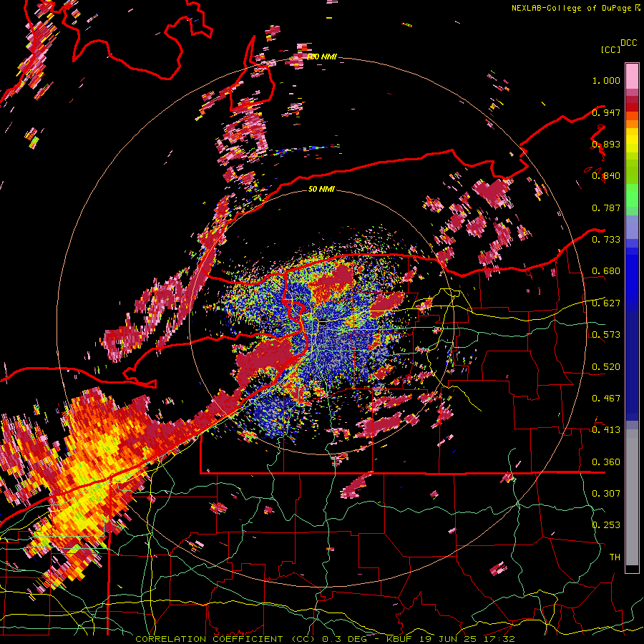Click the 0.467 scale value
The height and width of the screenshot is (644, 644).
click(x=606, y=399)
